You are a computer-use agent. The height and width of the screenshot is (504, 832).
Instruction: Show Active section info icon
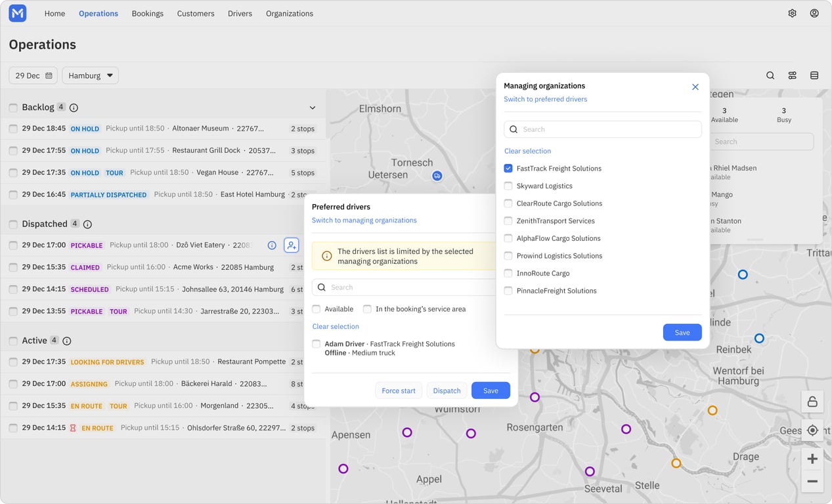[66, 341]
